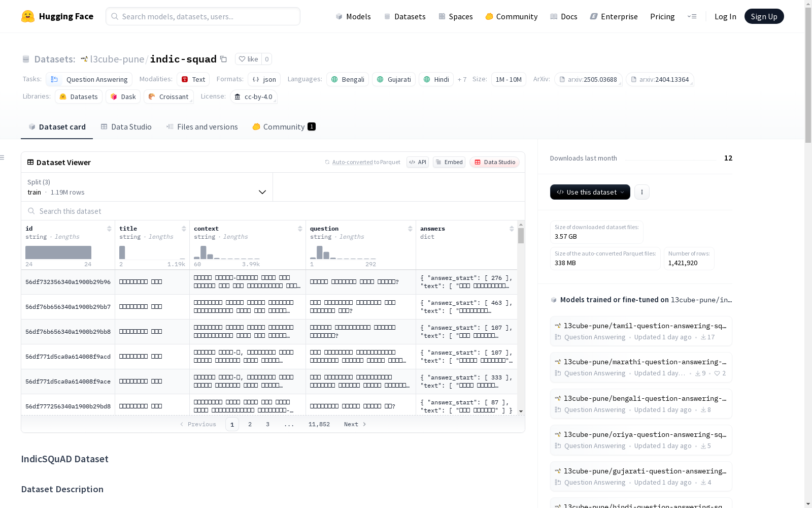Click the Question Answering task tag icon
This screenshot has width=812, height=508.
coord(54,79)
